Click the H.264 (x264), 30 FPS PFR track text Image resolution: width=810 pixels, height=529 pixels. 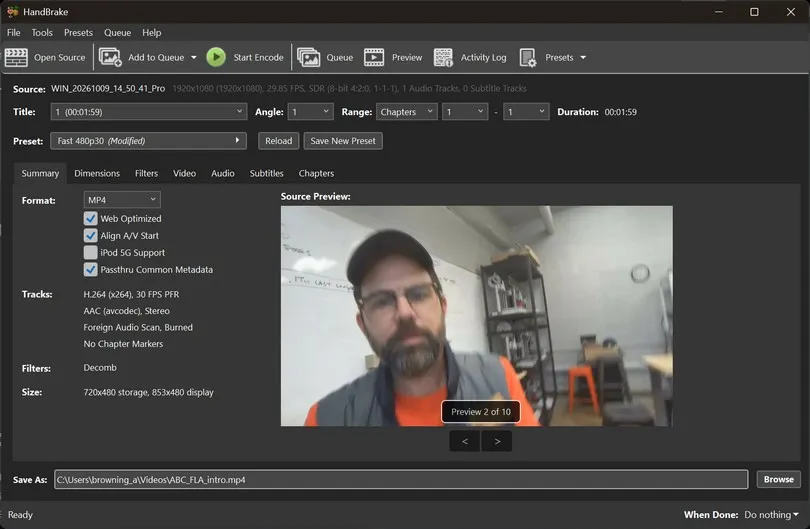(x=131, y=294)
